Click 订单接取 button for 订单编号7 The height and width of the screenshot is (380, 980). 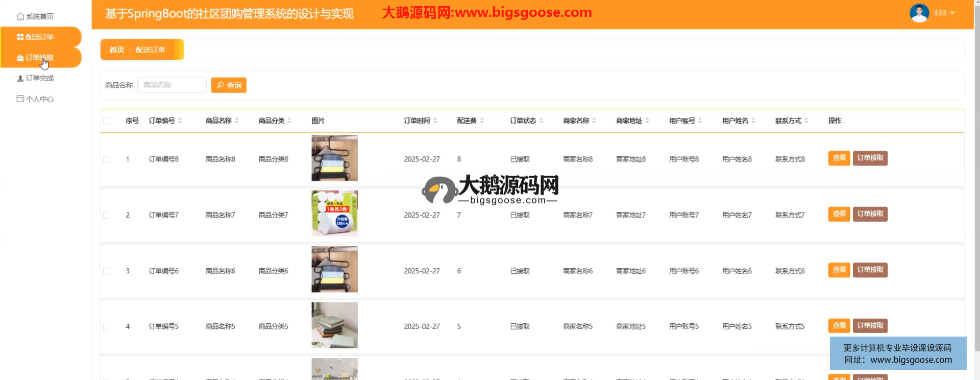tap(870, 214)
